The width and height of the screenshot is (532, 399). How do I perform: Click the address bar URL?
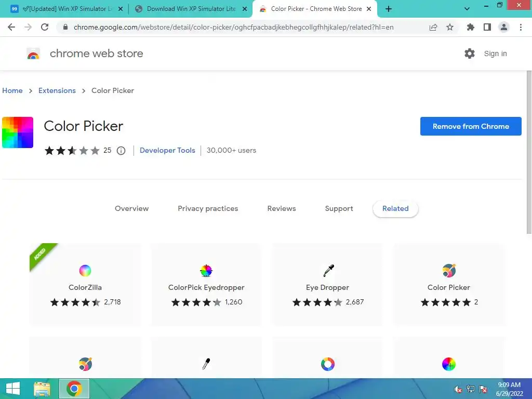[234, 27]
